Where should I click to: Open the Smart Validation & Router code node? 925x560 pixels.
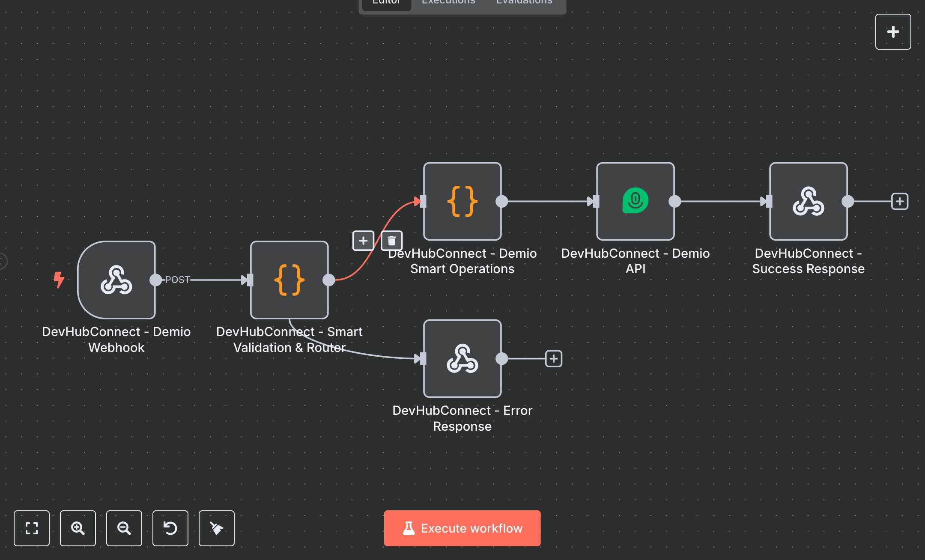coord(289,280)
